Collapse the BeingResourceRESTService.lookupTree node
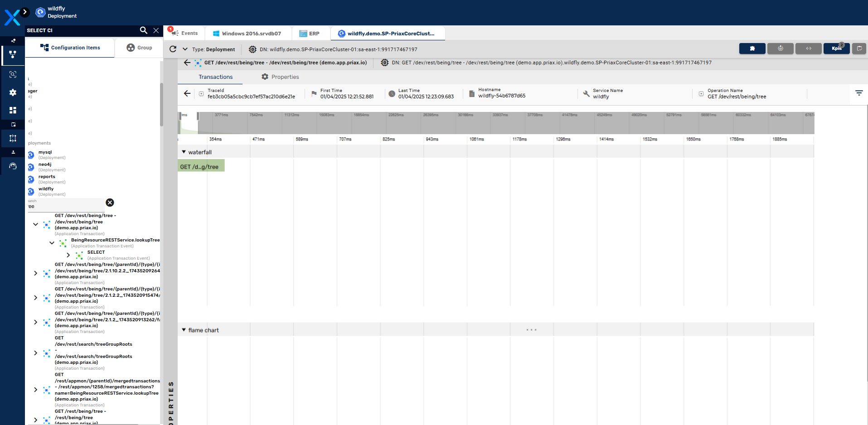The image size is (868, 425). (52, 243)
